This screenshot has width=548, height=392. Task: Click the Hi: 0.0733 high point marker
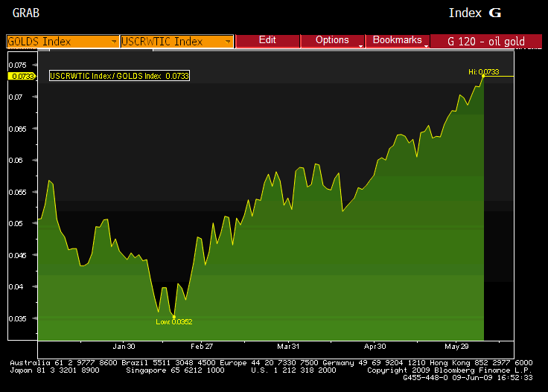tap(483, 75)
